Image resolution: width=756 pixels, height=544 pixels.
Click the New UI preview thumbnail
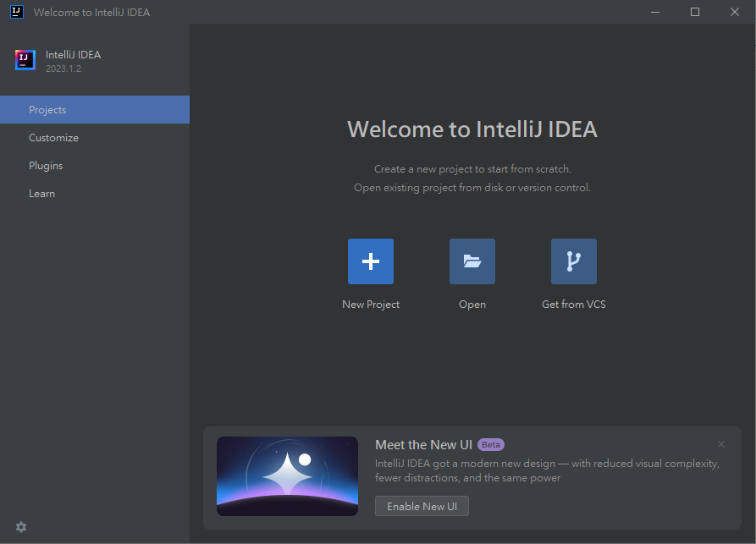tap(287, 476)
